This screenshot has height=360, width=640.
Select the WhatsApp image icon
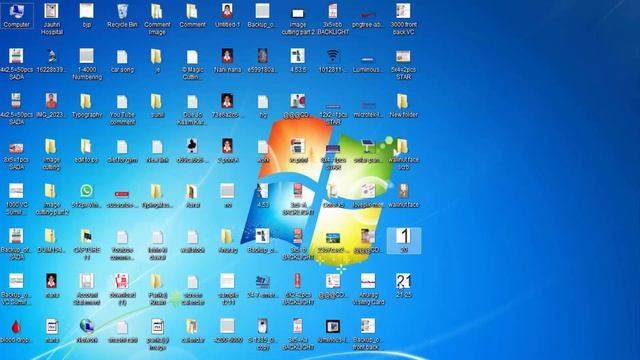(87, 196)
